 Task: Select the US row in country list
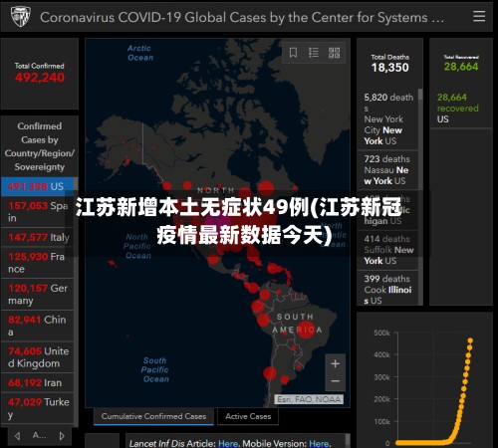tap(37, 186)
